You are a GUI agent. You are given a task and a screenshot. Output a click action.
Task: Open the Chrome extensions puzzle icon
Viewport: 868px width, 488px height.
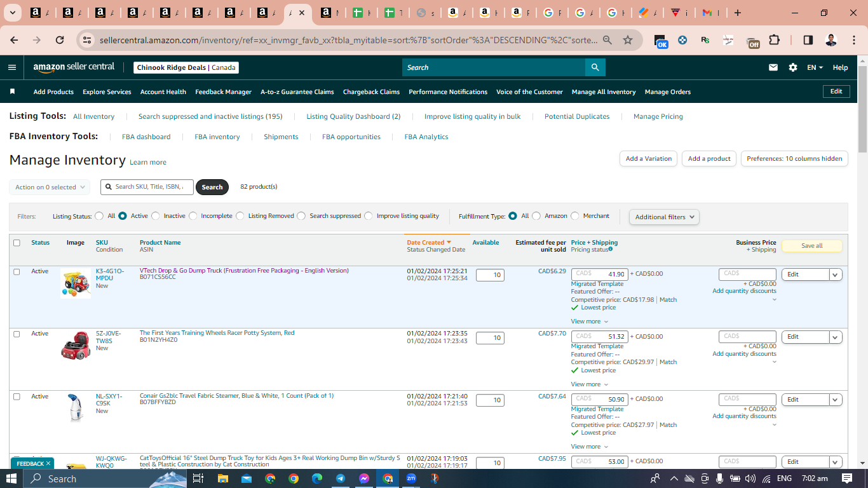[x=774, y=40]
